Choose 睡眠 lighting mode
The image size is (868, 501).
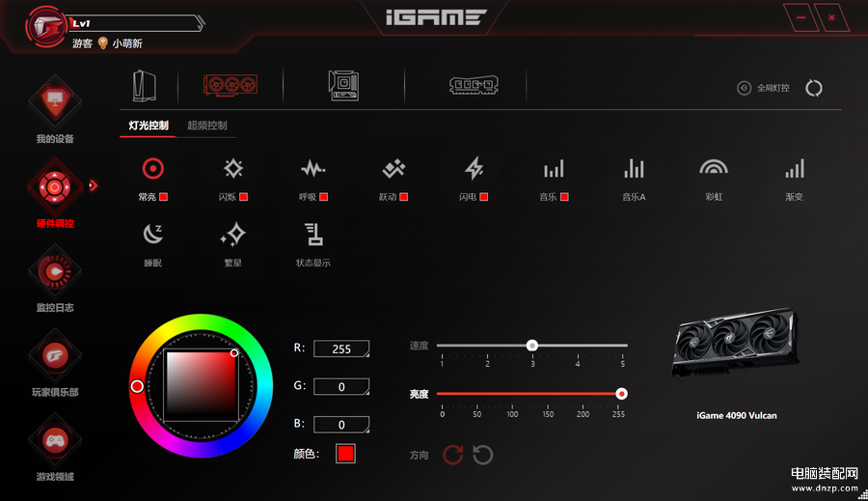pos(152,245)
